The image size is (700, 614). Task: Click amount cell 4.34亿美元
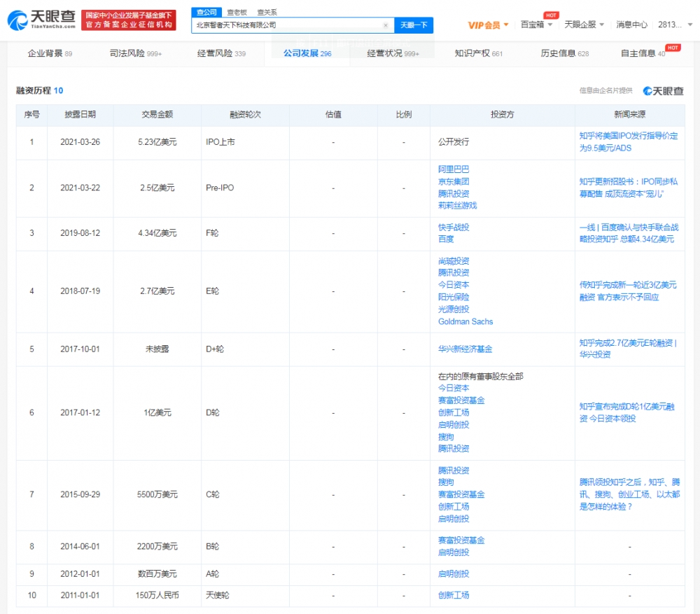(157, 233)
